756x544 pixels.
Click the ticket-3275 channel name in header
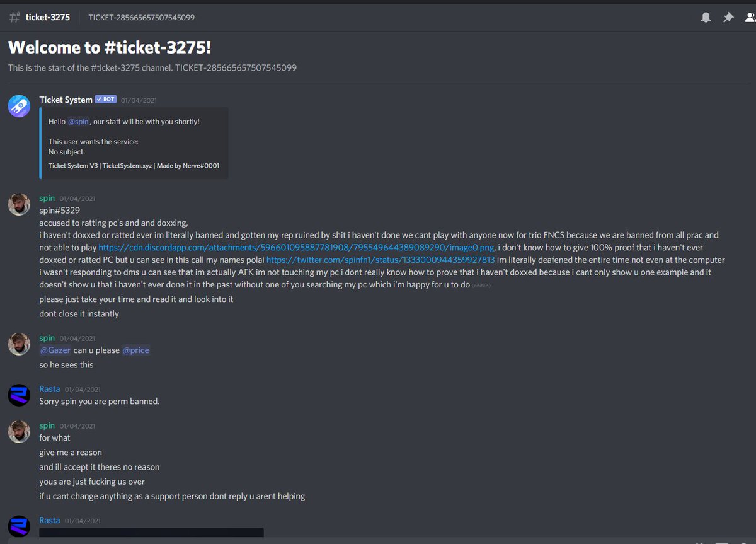coord(48,18)
